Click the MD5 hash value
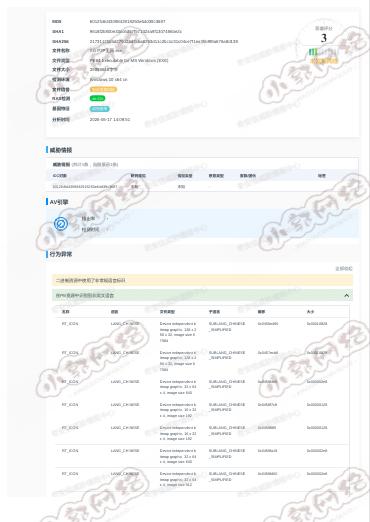This screenshot has height=522, width=370. [x=127, y=21]
